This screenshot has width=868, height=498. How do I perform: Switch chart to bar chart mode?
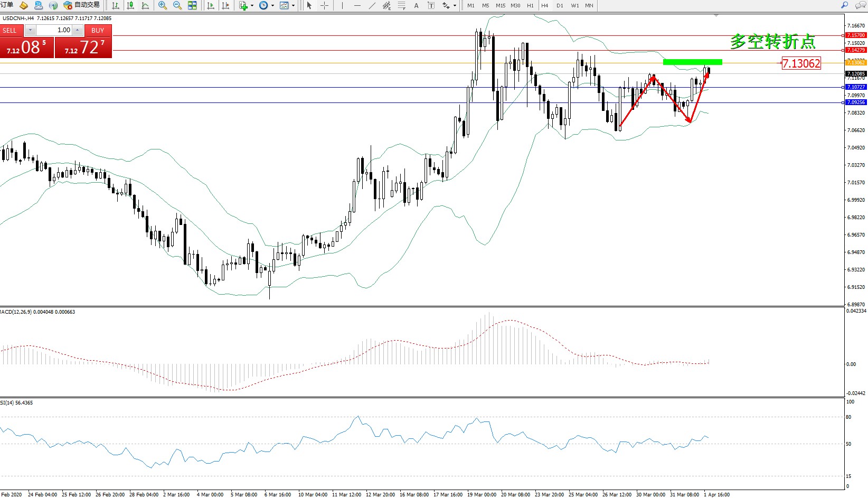(116, 5)
